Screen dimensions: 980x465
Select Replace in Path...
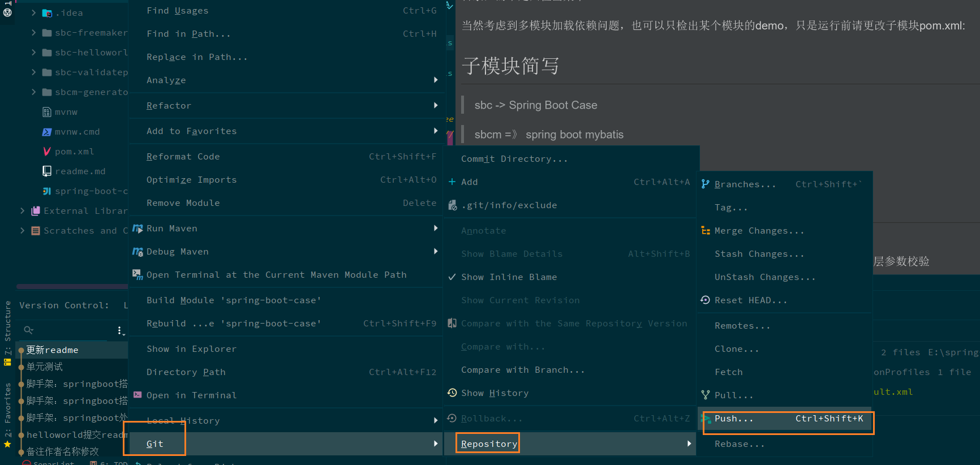286,57
